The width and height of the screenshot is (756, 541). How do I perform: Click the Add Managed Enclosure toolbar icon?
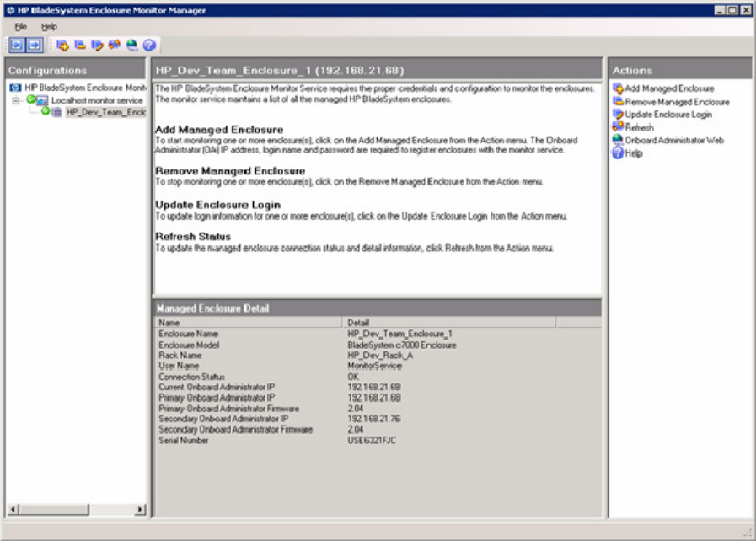click(x=62, y=45)
